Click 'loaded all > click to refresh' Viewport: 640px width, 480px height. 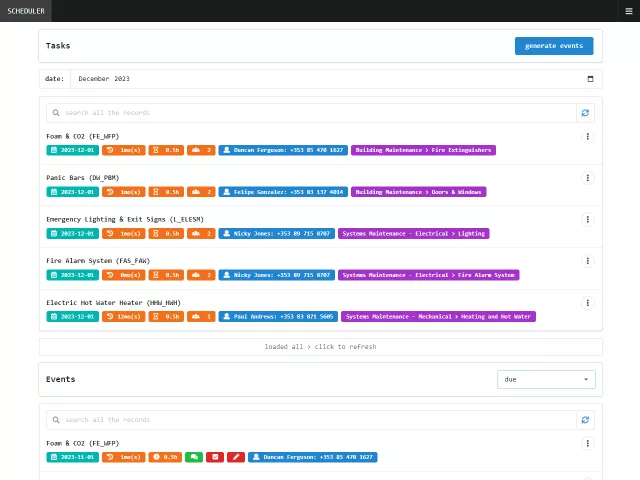pyautogui.click(x=320, y=347)
